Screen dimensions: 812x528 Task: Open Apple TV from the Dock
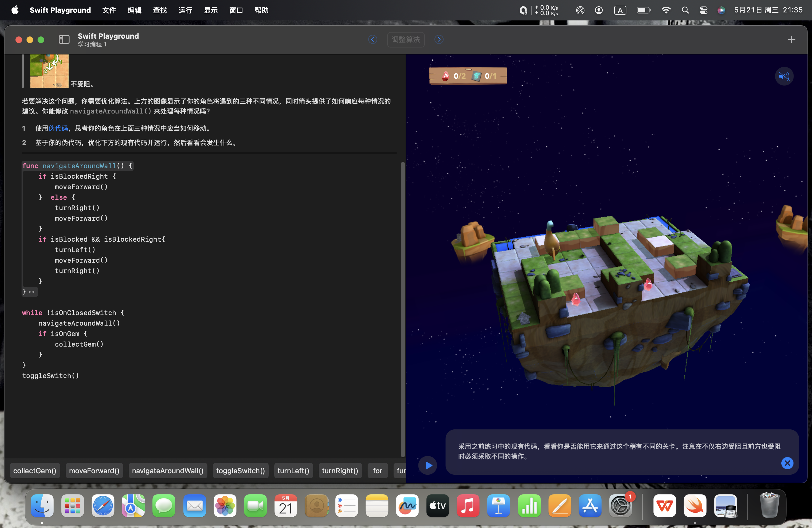[x=438, y=505]
